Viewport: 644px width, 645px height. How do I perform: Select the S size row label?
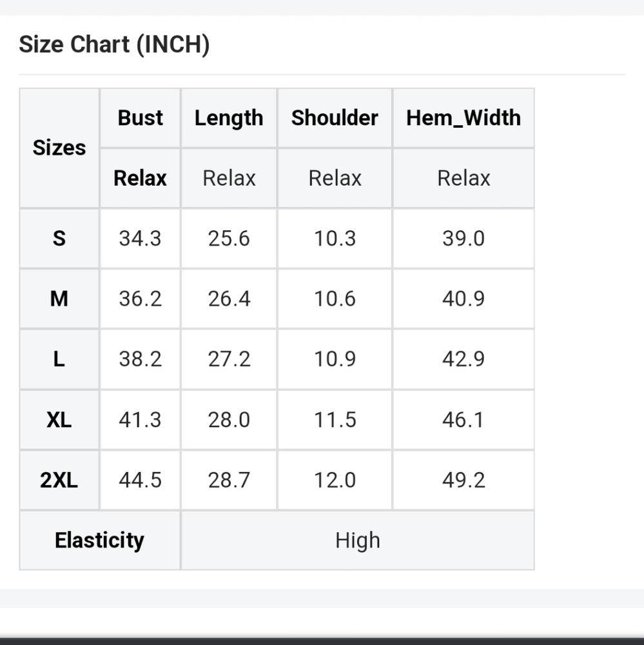pyautogui.click(x=59, y=239)
